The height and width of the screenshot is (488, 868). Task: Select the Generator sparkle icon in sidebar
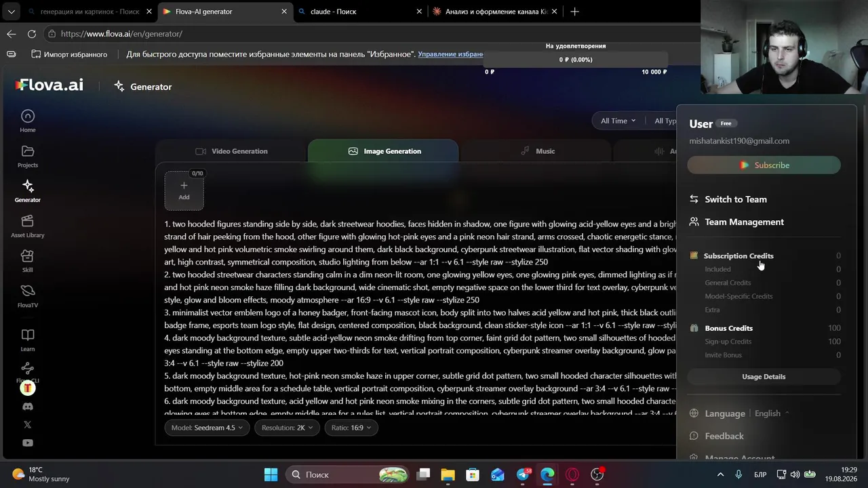[27, 186]
